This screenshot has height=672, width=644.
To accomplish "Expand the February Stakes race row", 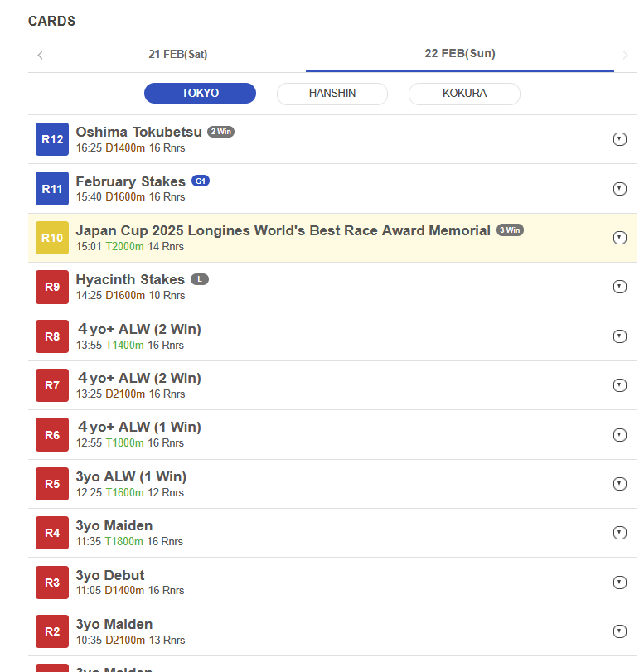I will 620,189.
